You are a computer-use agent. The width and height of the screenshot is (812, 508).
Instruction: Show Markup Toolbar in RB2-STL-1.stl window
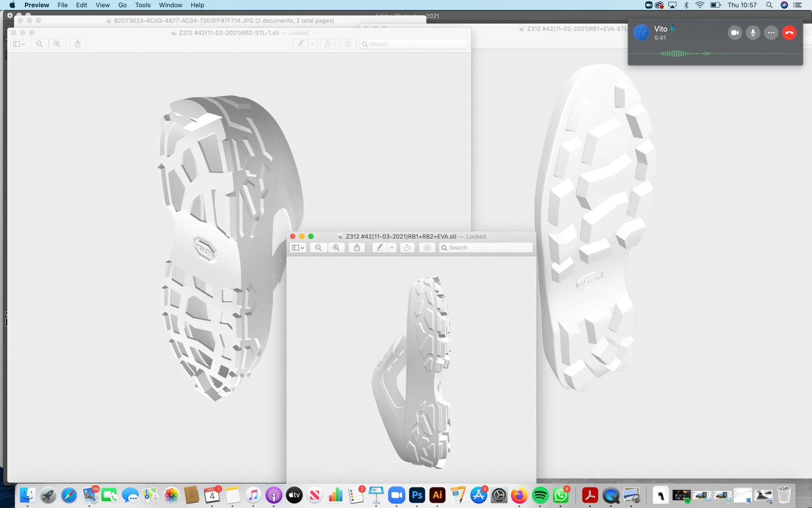tap(348, 44)
